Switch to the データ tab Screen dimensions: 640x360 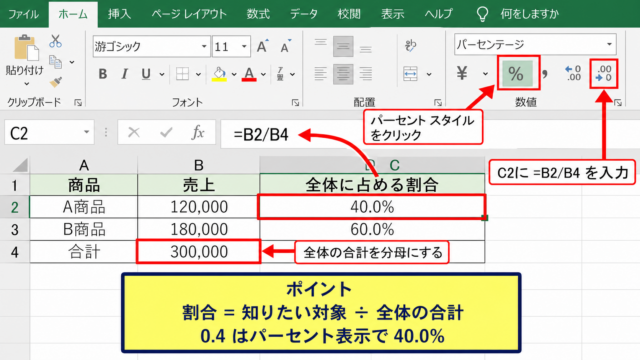point(304,14)
